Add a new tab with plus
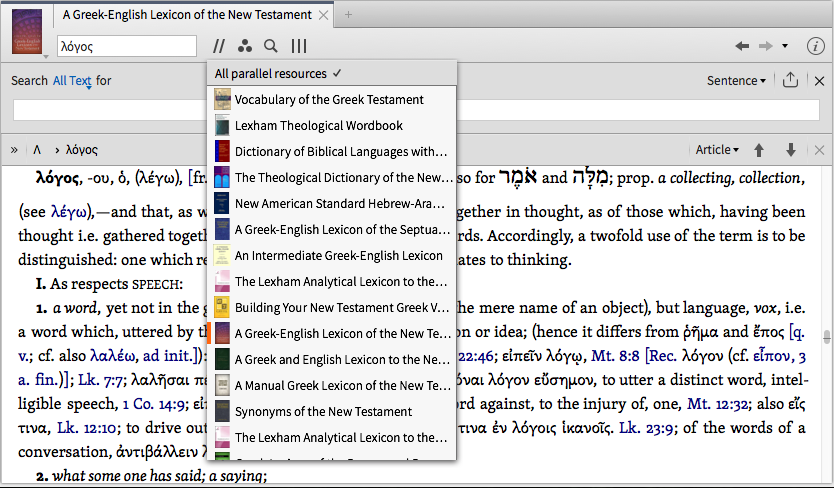The width and height of the screenshot is (834, 488). click(348, 15)
